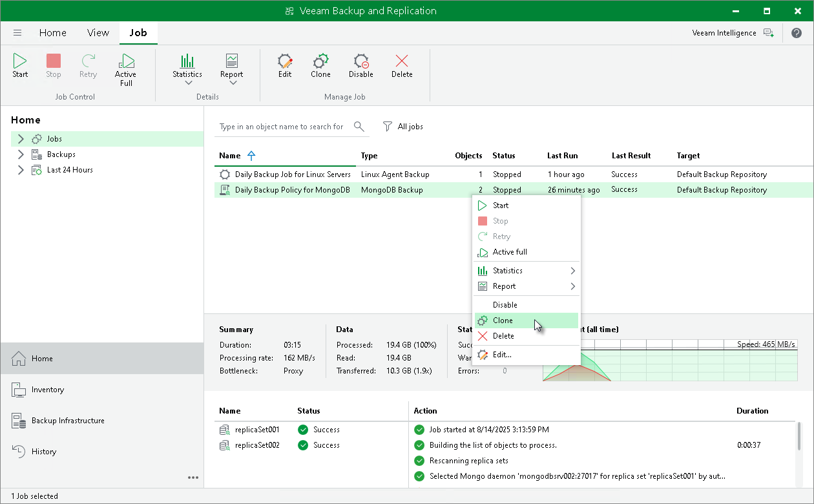This screenshot has width=814, height=504.
Task: Expand the Backups tree node
Action: 21,154
